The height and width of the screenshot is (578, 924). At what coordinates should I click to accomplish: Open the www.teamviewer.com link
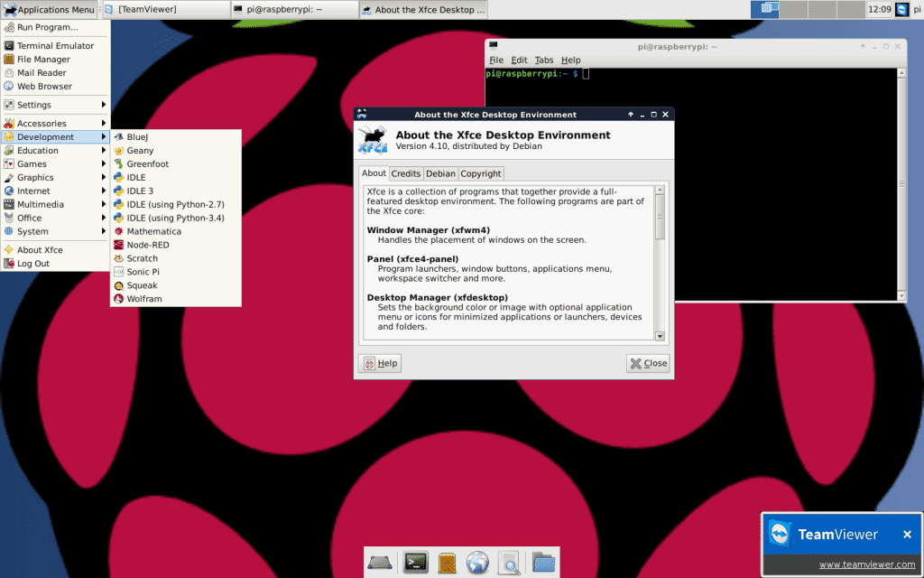click(866, 564)
